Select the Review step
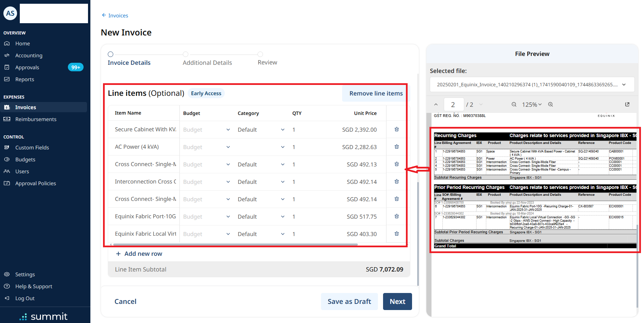The height and width of the screenshot is (323, 644). coord(267,62)
